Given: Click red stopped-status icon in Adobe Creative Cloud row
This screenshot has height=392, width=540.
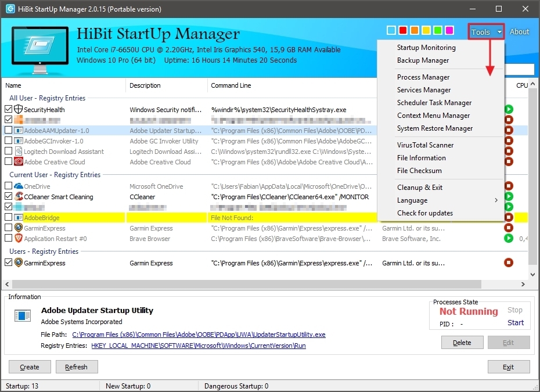Looking at the screenshot, I should (x=509, y=161).
